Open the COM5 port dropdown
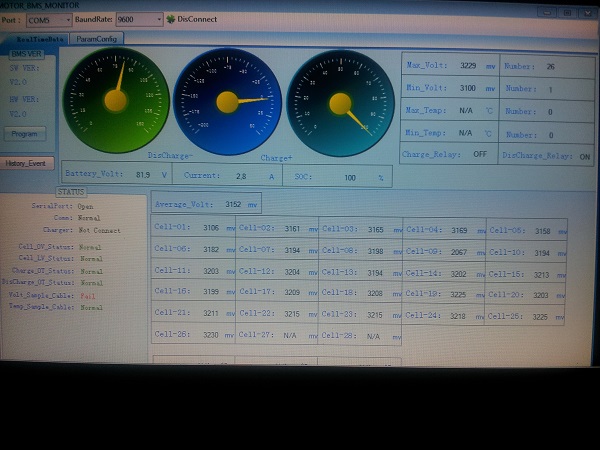 pos(48,19)
